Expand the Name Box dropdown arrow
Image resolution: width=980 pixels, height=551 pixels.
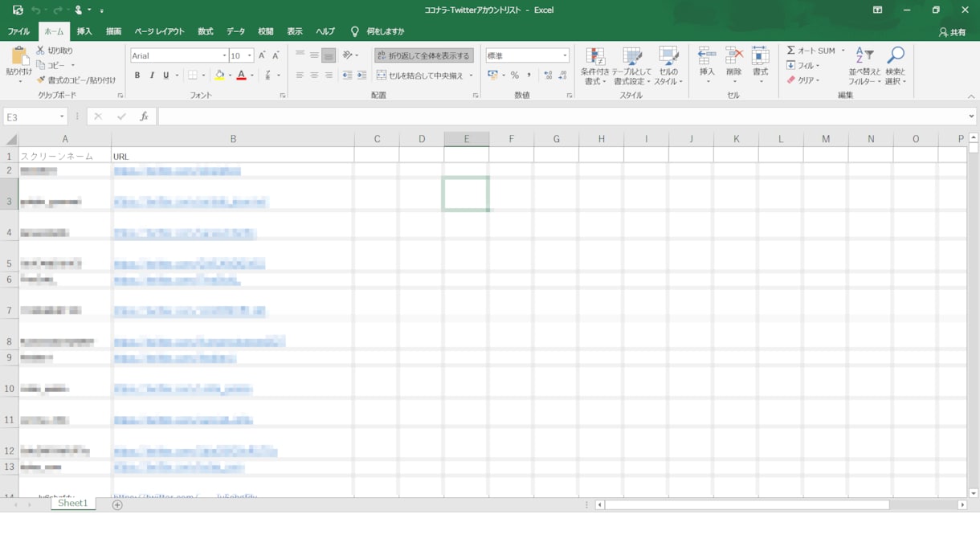pos(62,117)
